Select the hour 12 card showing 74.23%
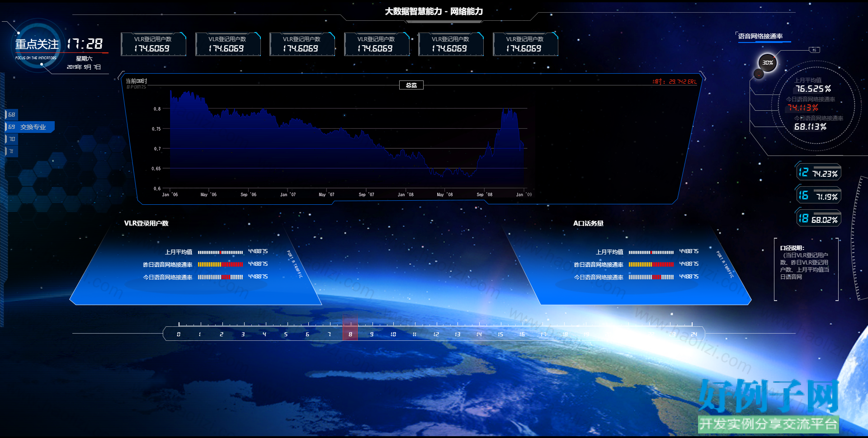868x438 pixels. 819,173
